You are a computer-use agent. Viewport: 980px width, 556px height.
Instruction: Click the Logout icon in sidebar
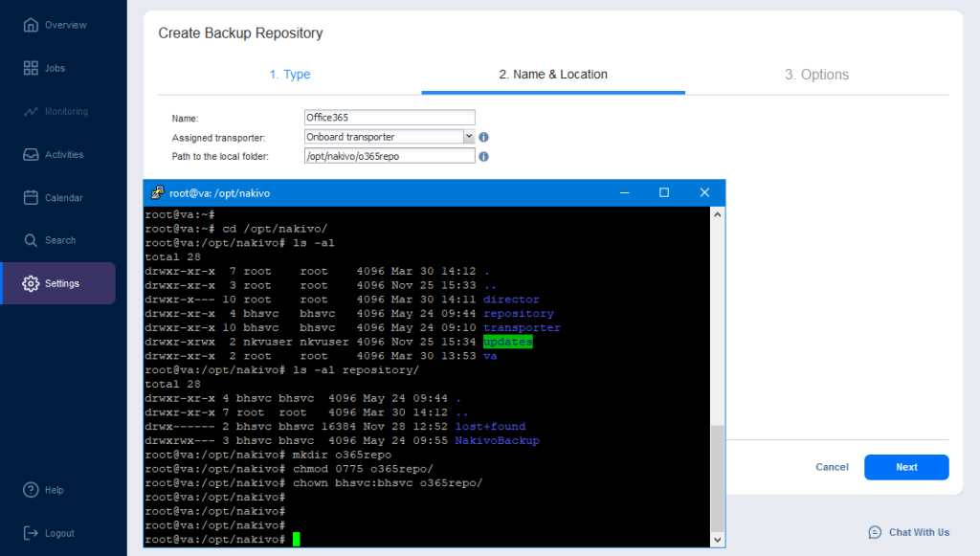(x=31, y=533)
